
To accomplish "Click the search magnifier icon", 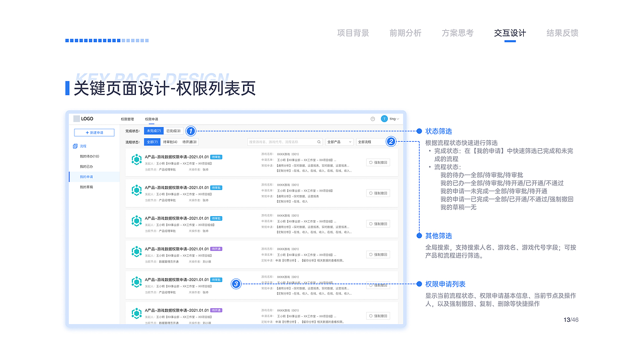I will [319, 142].
